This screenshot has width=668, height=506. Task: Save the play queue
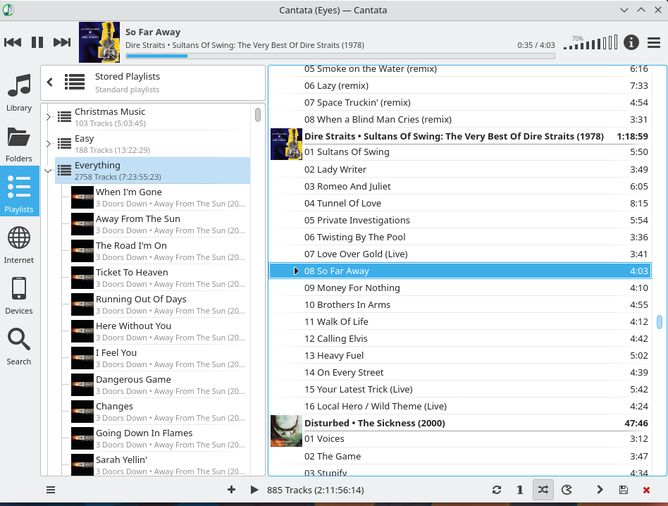tap(623, 490)
